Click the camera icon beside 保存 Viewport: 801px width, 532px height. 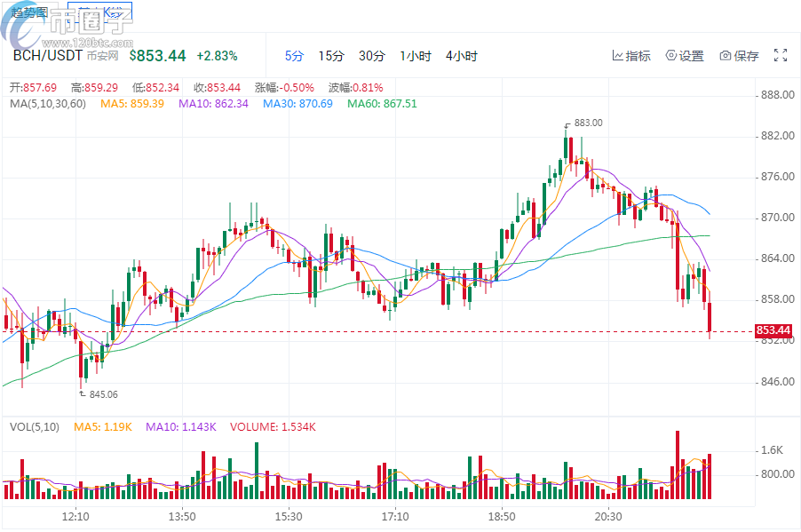[x=726, y=56]
